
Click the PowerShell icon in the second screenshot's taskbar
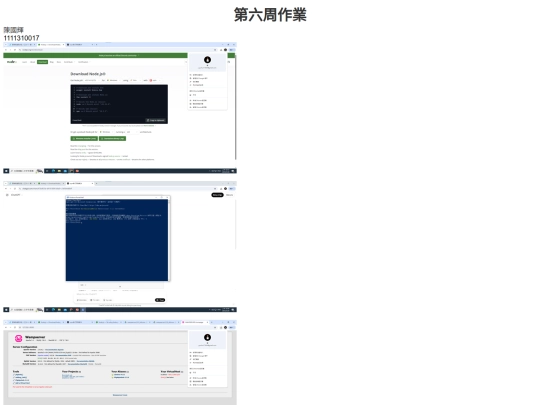click(83, 310)
